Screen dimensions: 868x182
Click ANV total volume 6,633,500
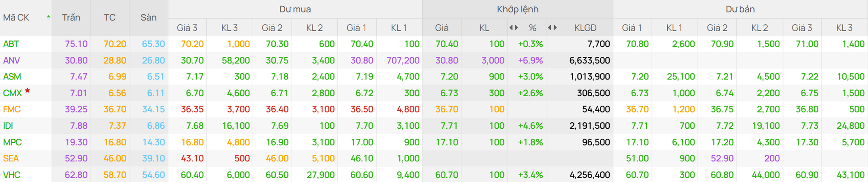[x=590, y=61]
